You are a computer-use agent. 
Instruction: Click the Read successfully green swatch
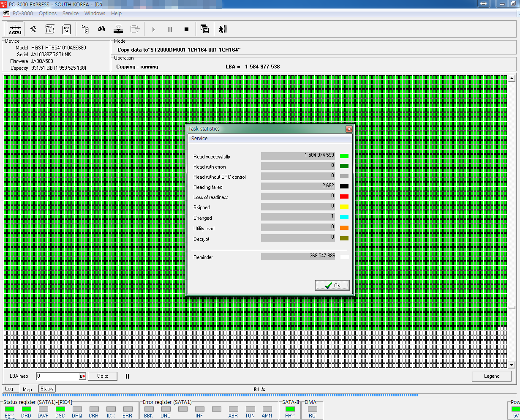tap(344, 156)
